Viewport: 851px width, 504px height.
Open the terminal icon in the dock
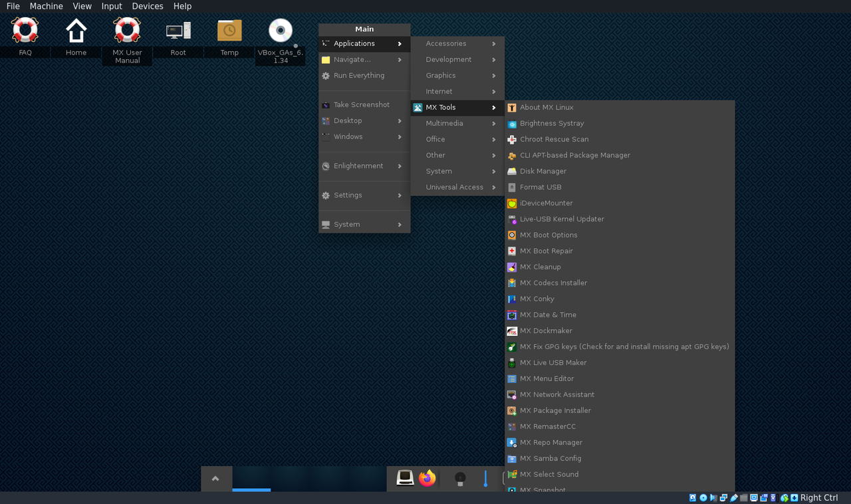[404, 478]
